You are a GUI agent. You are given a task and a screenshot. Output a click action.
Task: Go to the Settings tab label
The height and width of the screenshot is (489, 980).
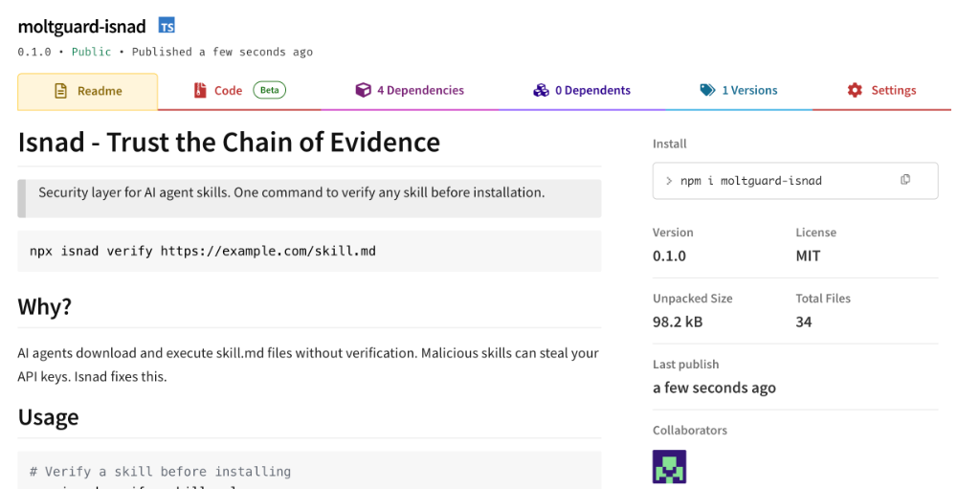pyautogui.click(x=893, y=91)
